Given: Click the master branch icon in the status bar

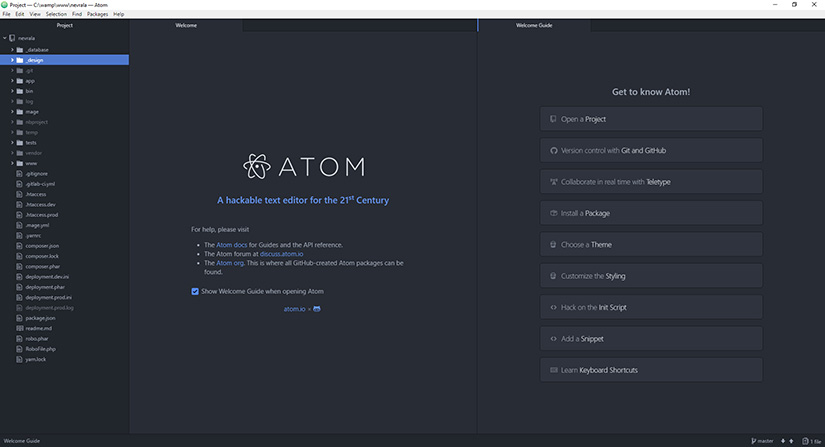Looking at the screenshot, I should pyautogui.click(x=753, y=441).
